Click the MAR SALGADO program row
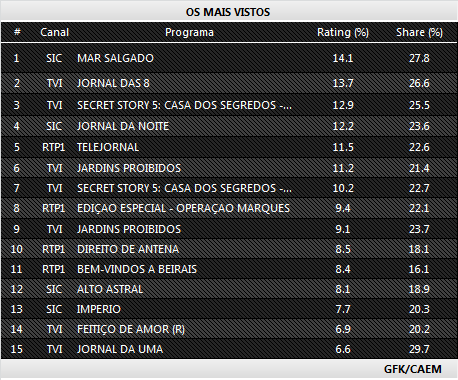Image resolution: width=458 pixels, height=380 pixels. point(229,58)
